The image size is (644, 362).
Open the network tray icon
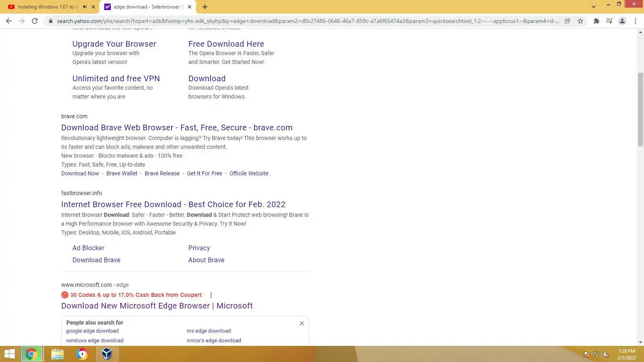597,354
